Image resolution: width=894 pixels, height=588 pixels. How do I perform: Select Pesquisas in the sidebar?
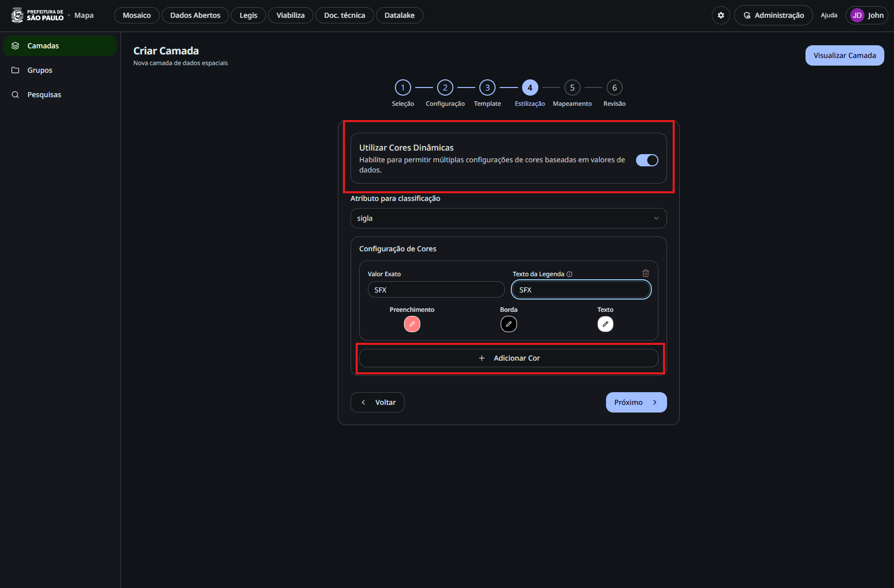coord(60,95)
